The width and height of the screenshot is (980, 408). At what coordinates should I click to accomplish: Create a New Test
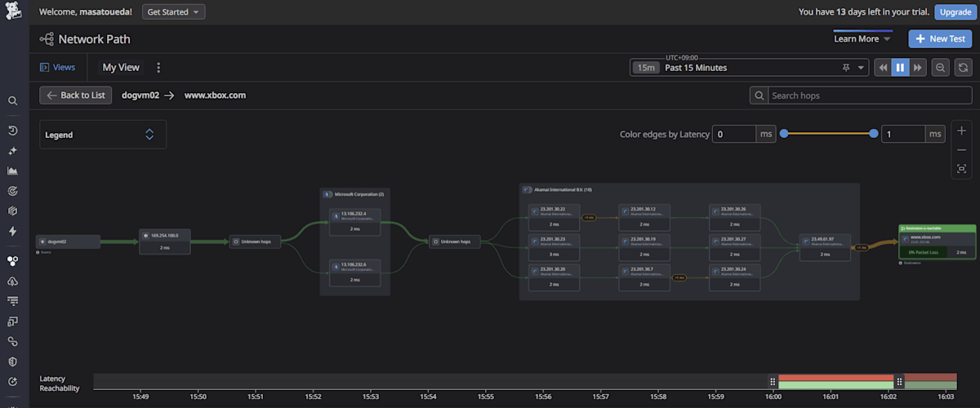click(939, 38)
